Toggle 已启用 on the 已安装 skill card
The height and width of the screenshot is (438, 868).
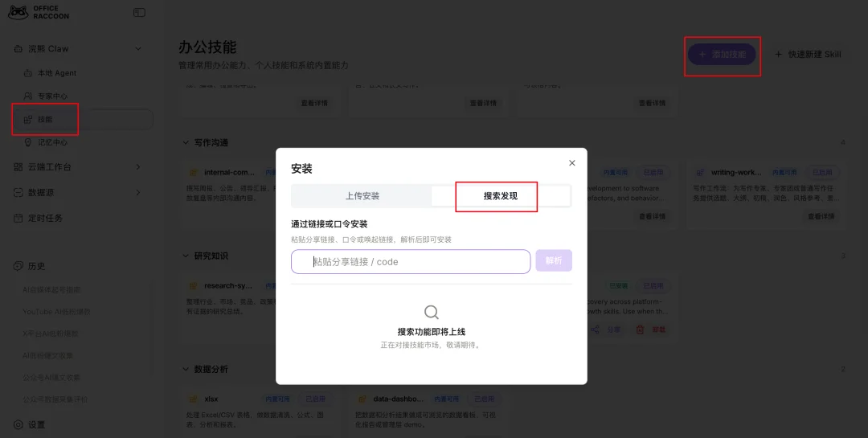[x=653, y=286]
